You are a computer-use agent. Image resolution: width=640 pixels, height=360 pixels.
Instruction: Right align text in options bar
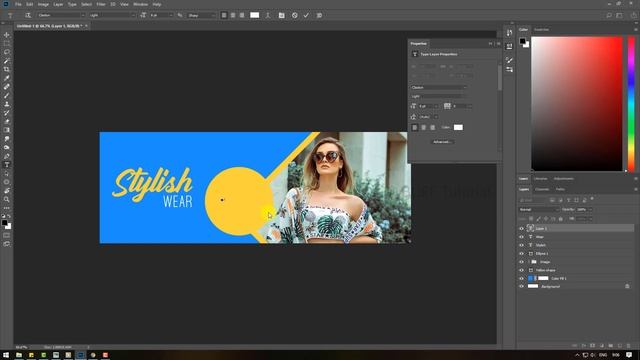tap(242, 15)
